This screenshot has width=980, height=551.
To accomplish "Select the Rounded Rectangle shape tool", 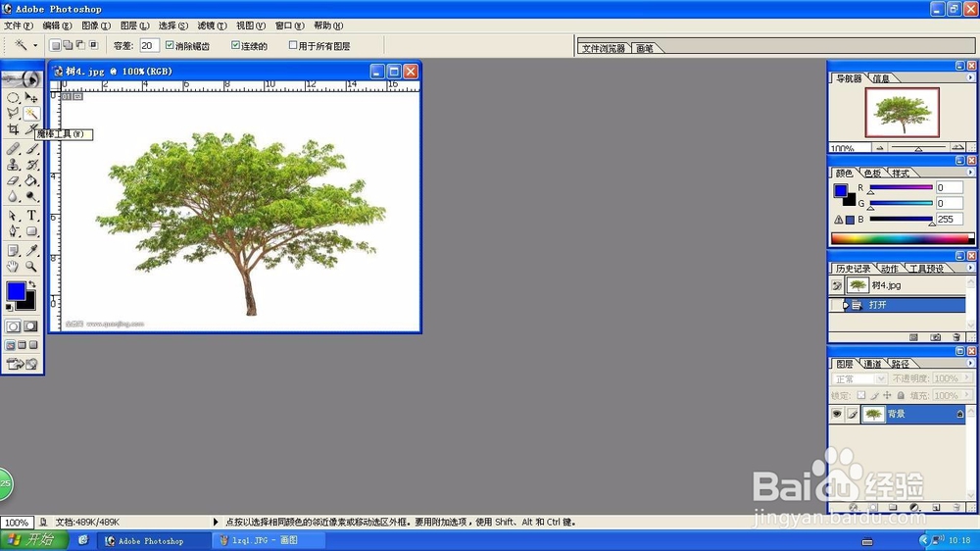I will pos(31,231).
